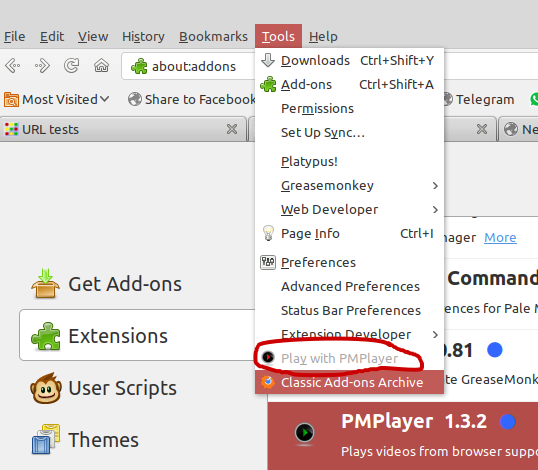Click the forward navigation arrow
The width and height of the screenshot is (538, 470).
(x=42, y=66)
